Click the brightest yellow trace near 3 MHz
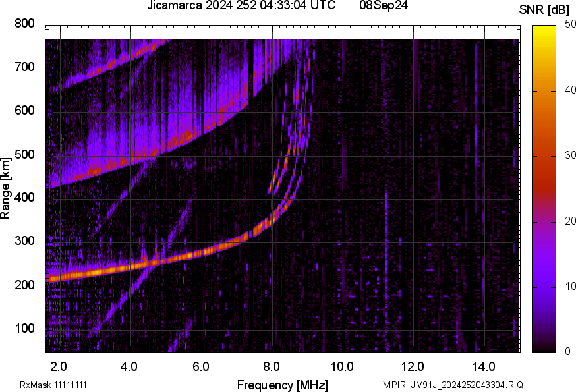Viewport: 576px width, 392px height. pos(96,271)
